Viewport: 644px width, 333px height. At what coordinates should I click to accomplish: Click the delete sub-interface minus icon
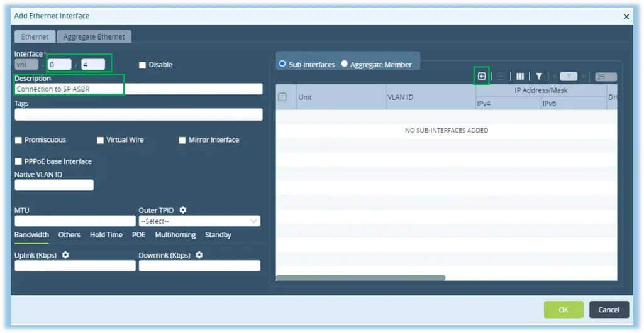pos(501,77)
